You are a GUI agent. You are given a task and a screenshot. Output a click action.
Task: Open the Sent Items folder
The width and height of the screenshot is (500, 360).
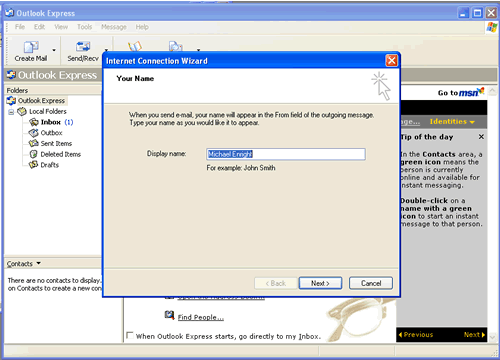coord(56,144)
